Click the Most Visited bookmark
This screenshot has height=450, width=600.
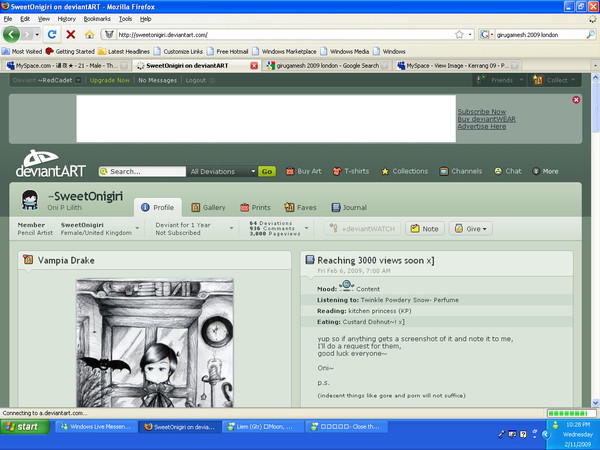(x=22, y=51)
